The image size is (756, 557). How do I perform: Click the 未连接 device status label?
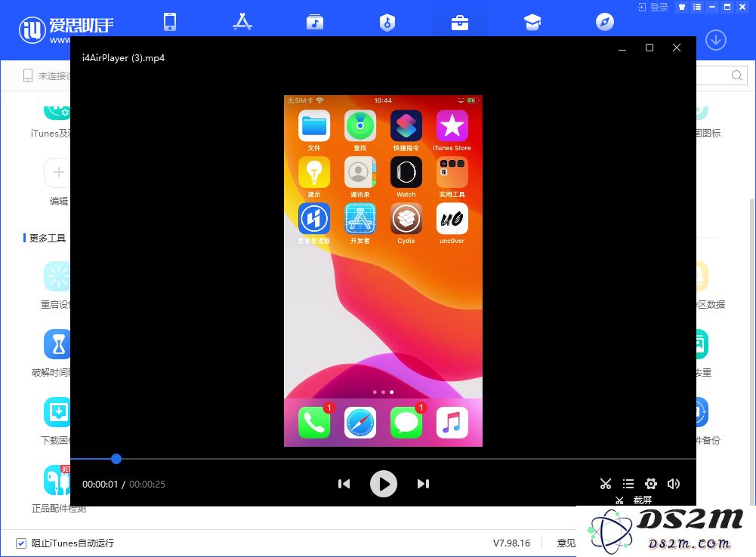click(x=54, y=76)
